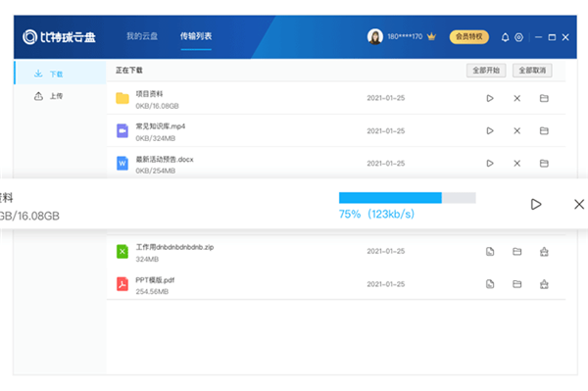
Task: Open the 会员特权 button
Action: coord(469,36)
